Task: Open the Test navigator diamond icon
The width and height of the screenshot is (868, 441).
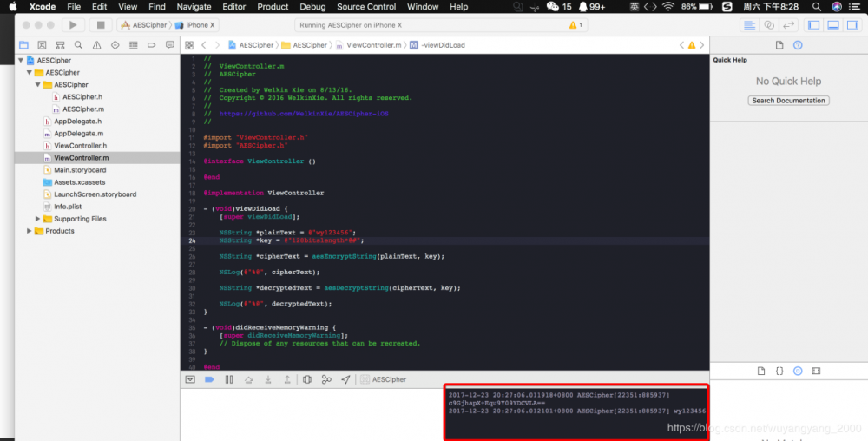Action: 115,45
